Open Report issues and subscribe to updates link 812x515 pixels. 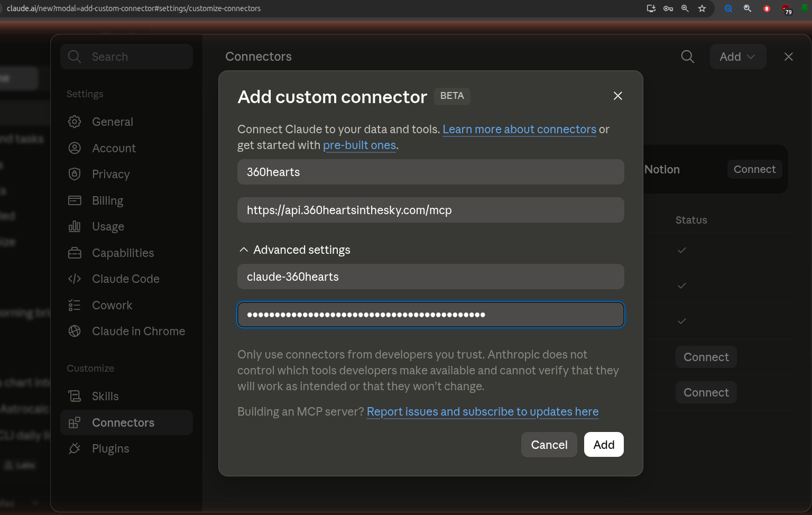483,412
